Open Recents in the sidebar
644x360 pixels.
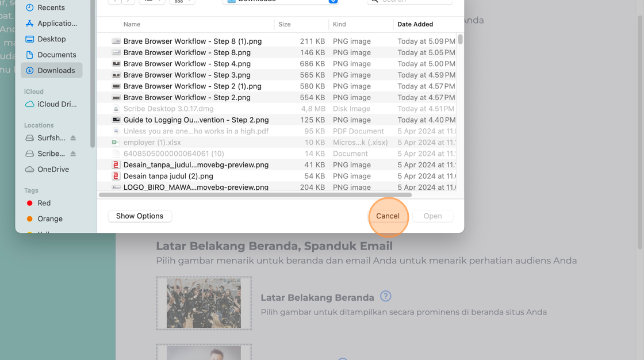(x=51, y=7)
